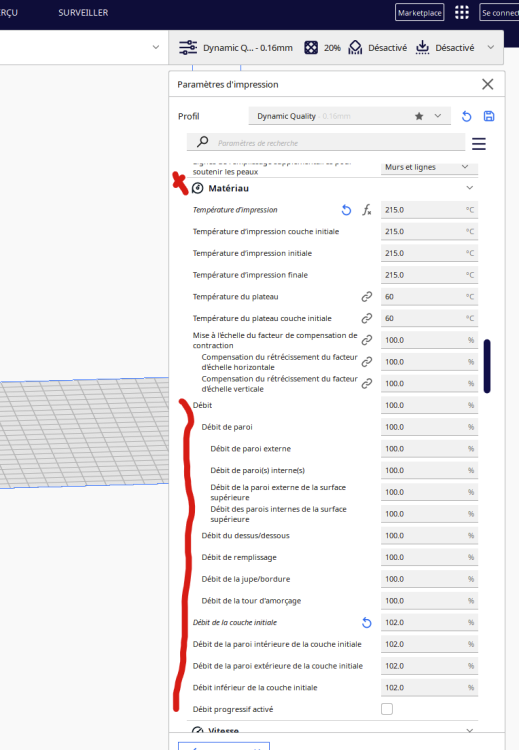Screen dimensions: 519x750
Task: Click link icon for rétrécissement échelle horizontale
Action: pos(367,362)
